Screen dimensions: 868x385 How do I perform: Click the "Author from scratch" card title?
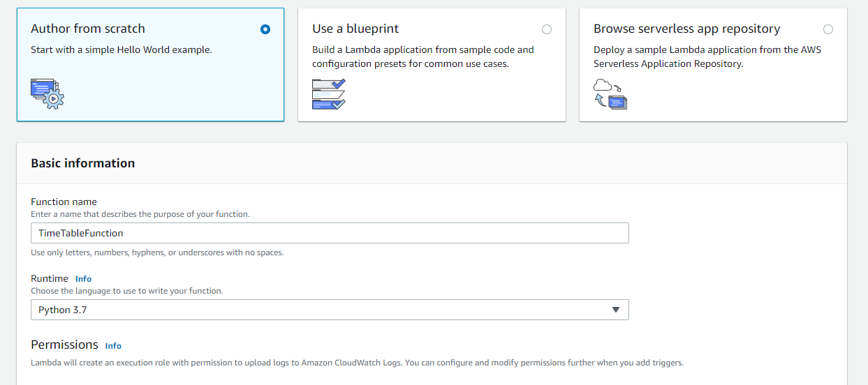tap(88, 29)
